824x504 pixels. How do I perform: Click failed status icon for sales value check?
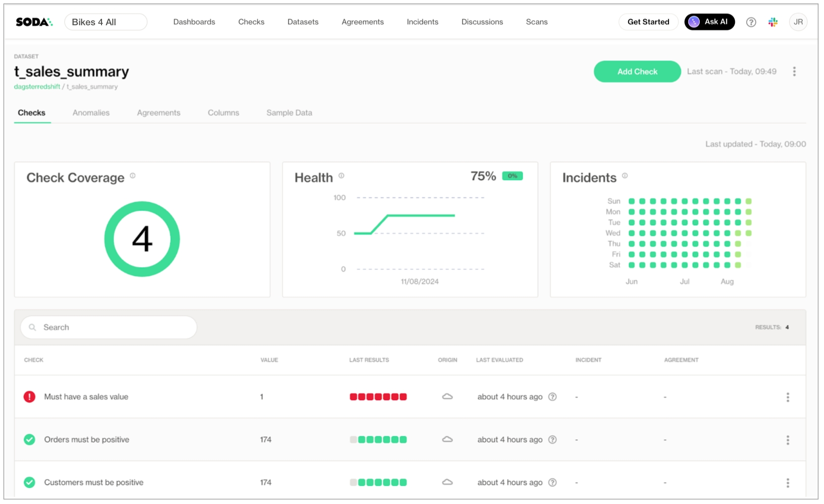click(x=30, y=397)
